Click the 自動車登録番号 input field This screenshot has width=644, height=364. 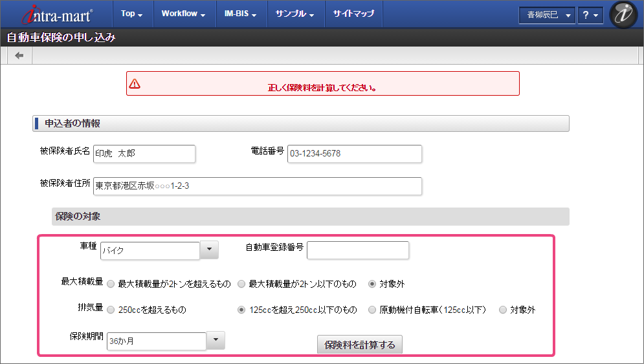point(357,250)
